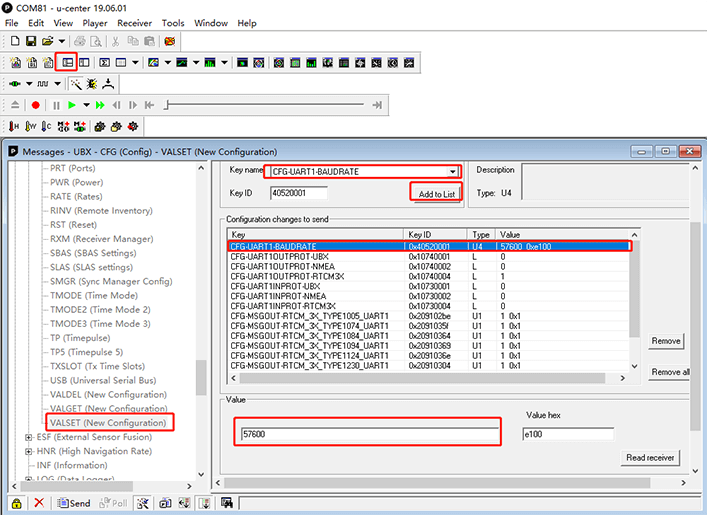Click config list scroll-down arrow
707x515 pixels.
634,366
